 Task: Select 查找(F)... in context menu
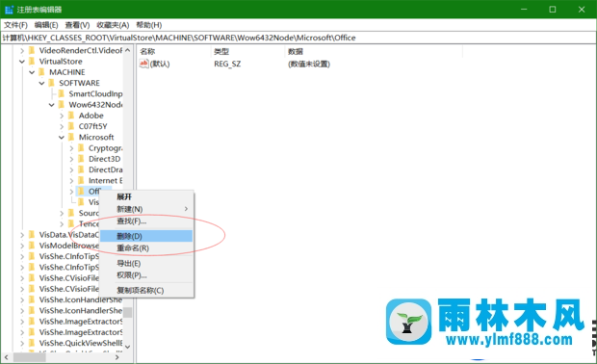tap(147, 221)
